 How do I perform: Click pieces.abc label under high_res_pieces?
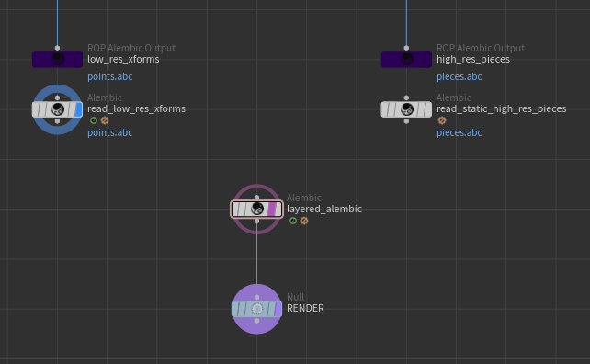pyautogui.click(x=460, y=76)
